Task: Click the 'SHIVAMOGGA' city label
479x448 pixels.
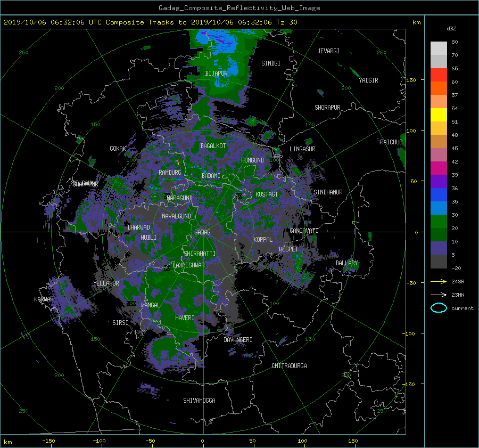Action: pos(199,401)
